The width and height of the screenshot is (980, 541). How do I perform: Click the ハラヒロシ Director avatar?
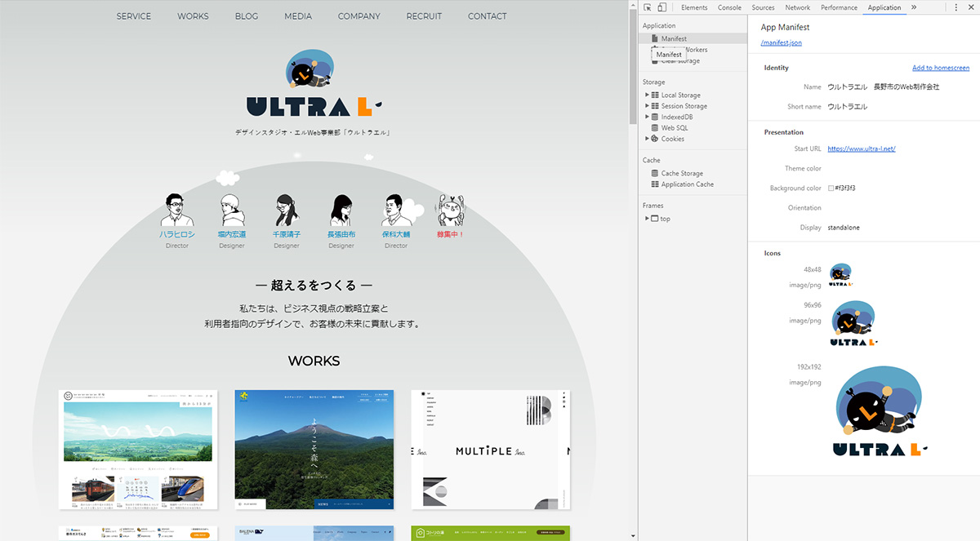coord(177,211)
